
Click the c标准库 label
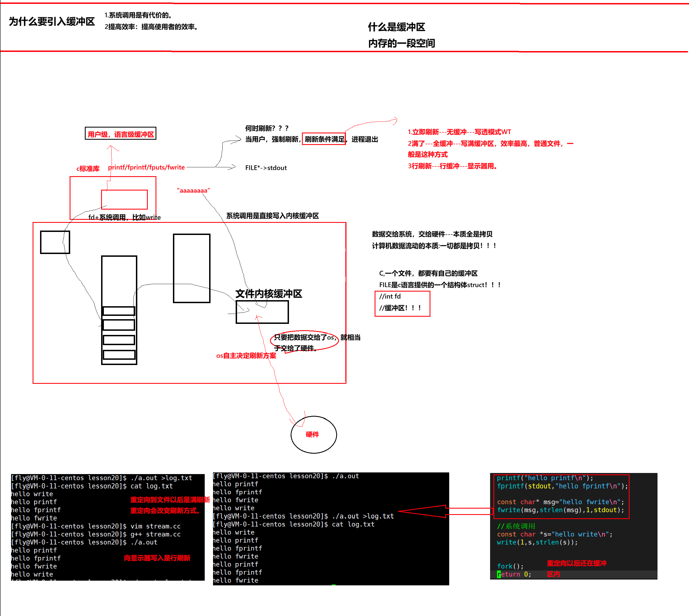[x=88, y=168]
